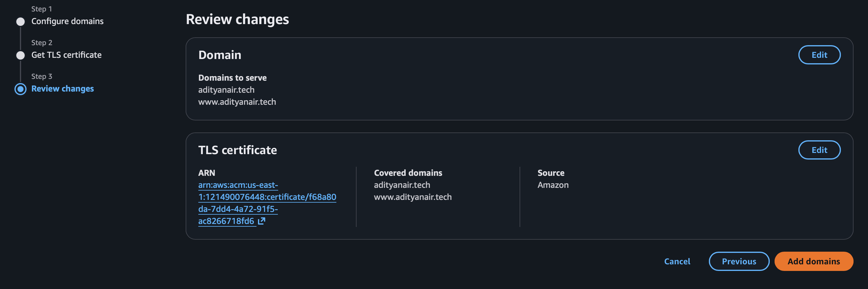The image size is (868, 289).
Task: Open the external link icon beside the ARN
Action: 262,221
